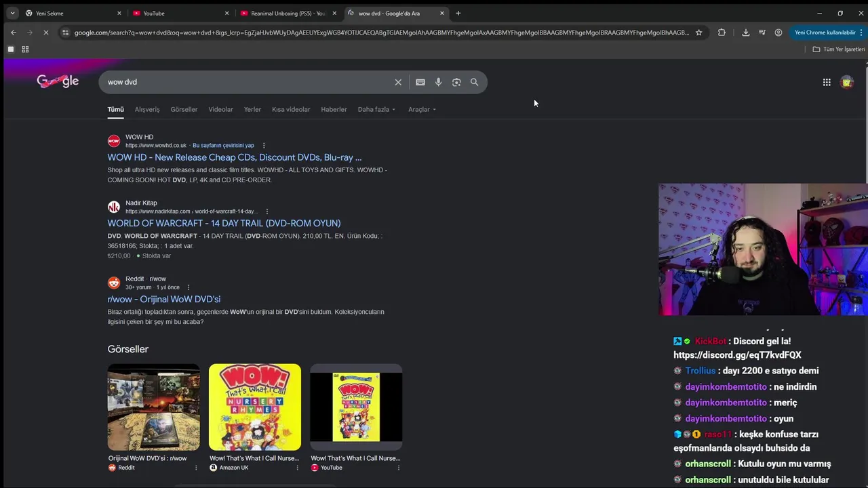Close the Reanimal Unboxing tab
This screenshot has height=488, width=868.
(x=334, y=13)
